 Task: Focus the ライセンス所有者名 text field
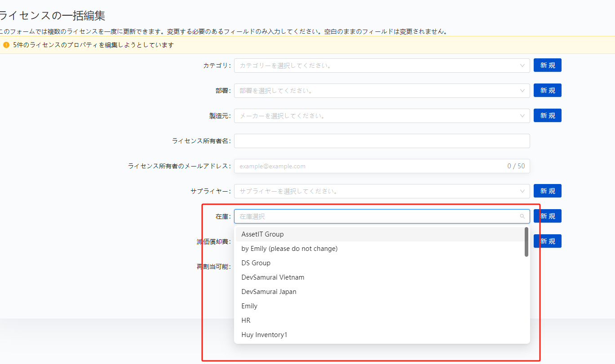[382, 141]
